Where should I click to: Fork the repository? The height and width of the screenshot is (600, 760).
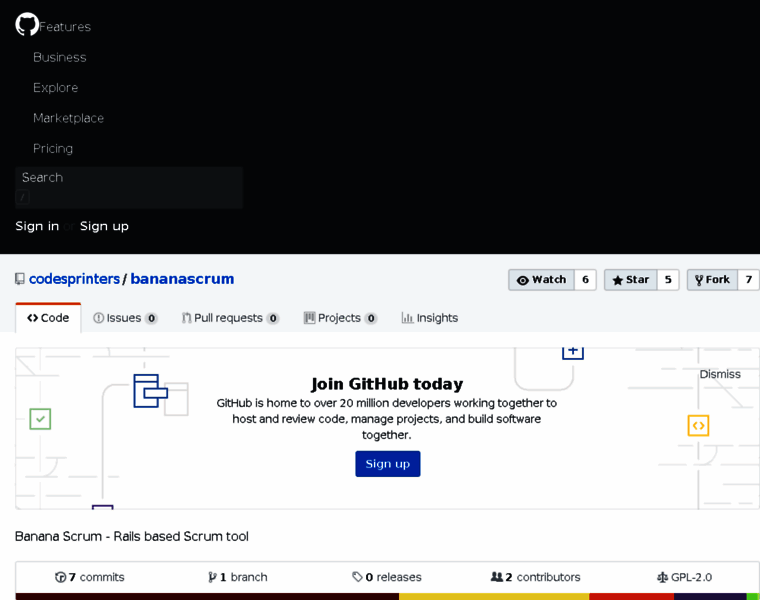tap(712, 280)
